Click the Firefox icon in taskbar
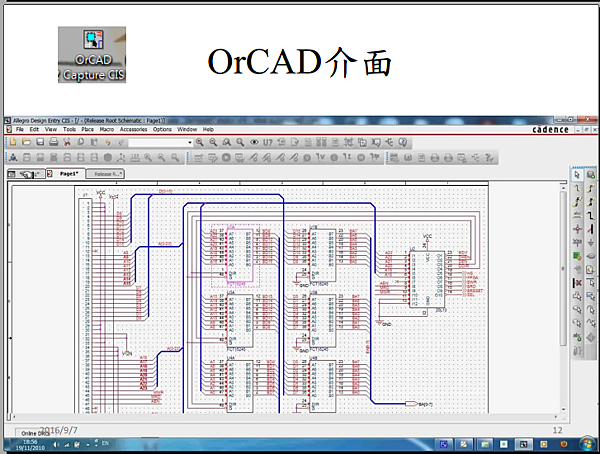The height and width of the screenshot is (454, 600). pyautogui.click(x=564, y=444)
